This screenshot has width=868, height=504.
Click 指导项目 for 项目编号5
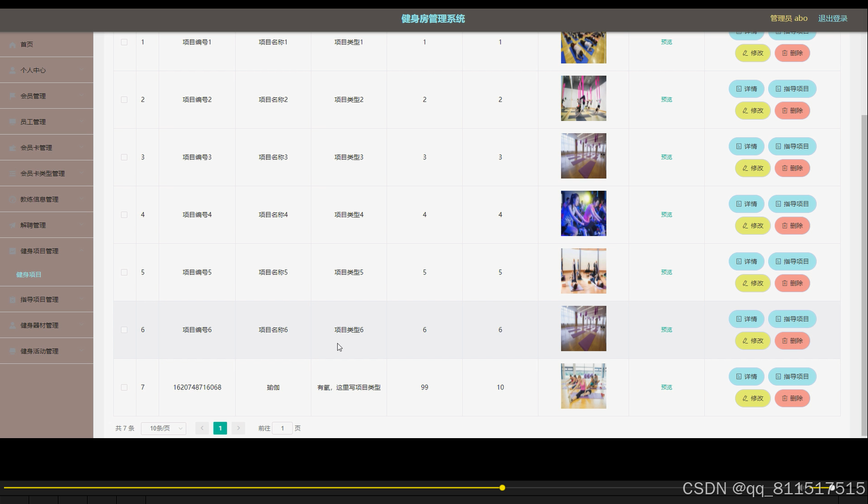(792, 262)
